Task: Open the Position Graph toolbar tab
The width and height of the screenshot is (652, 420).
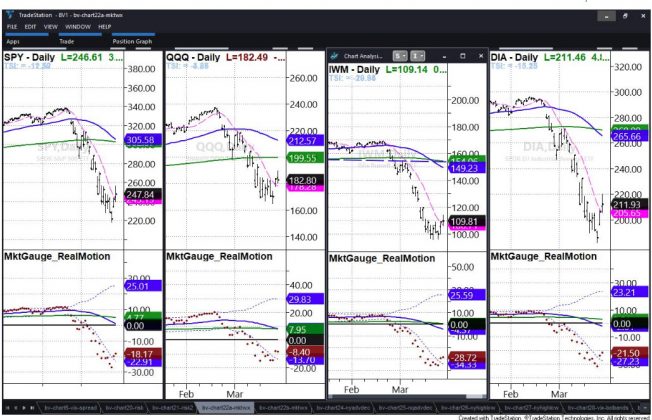Action: point(132,41)
